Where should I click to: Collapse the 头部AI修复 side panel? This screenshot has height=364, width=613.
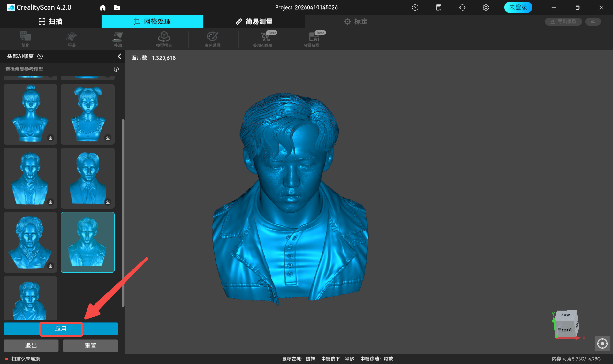[119, 56]
